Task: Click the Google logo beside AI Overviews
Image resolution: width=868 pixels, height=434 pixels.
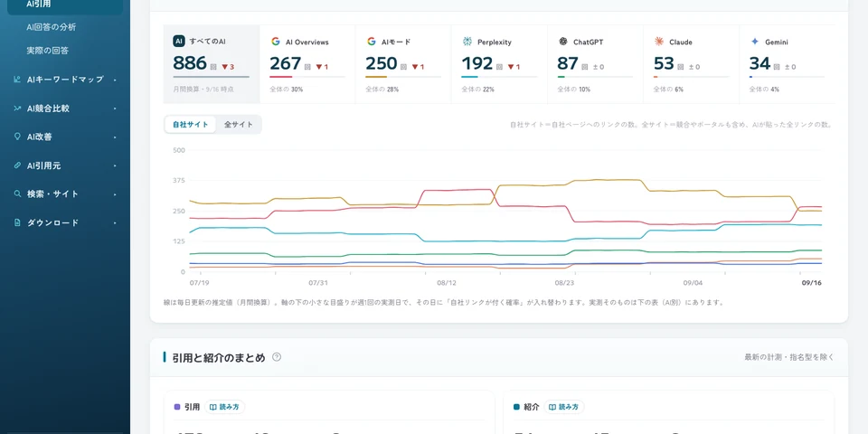Action: [x=275, y=42]
